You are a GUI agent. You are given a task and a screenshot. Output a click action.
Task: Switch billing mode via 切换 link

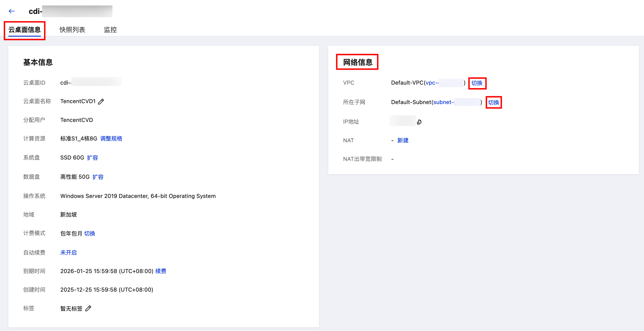pos(89,233)
